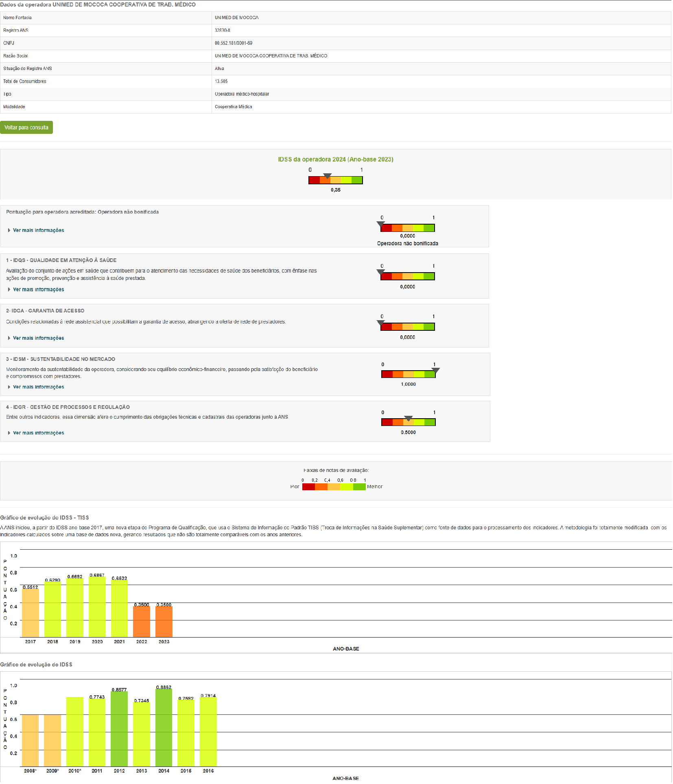Click the 2021 bar in IDSS-TISS chart
The width and height of the screenshot is (673, 784).
[x=119, y=609]
